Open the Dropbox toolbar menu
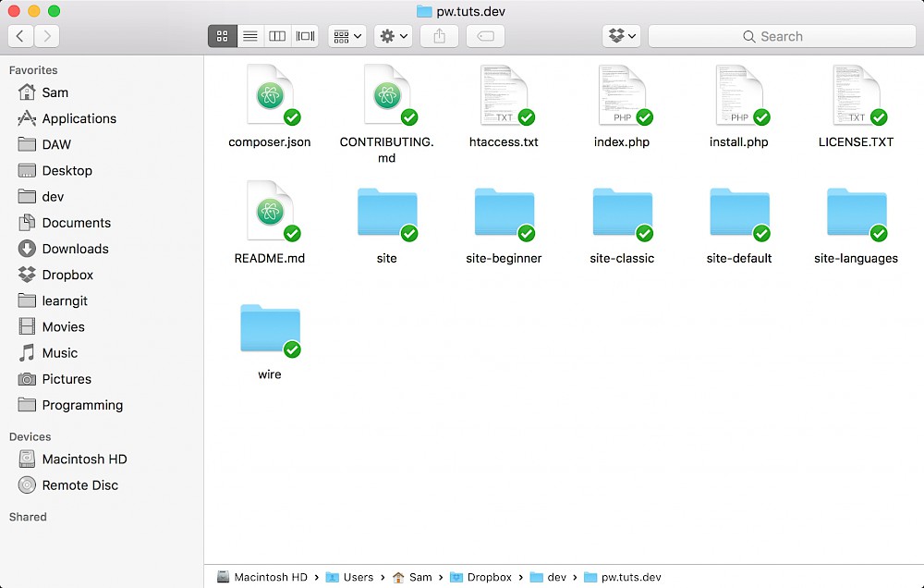Screen dimensions: 924x588 coord(621,36)
